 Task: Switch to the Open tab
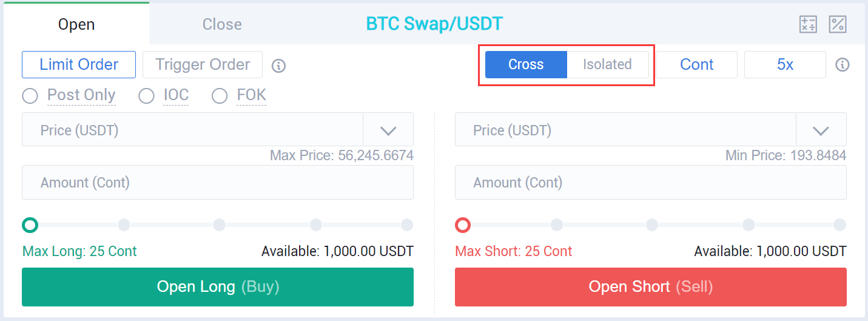coord(76,24)
